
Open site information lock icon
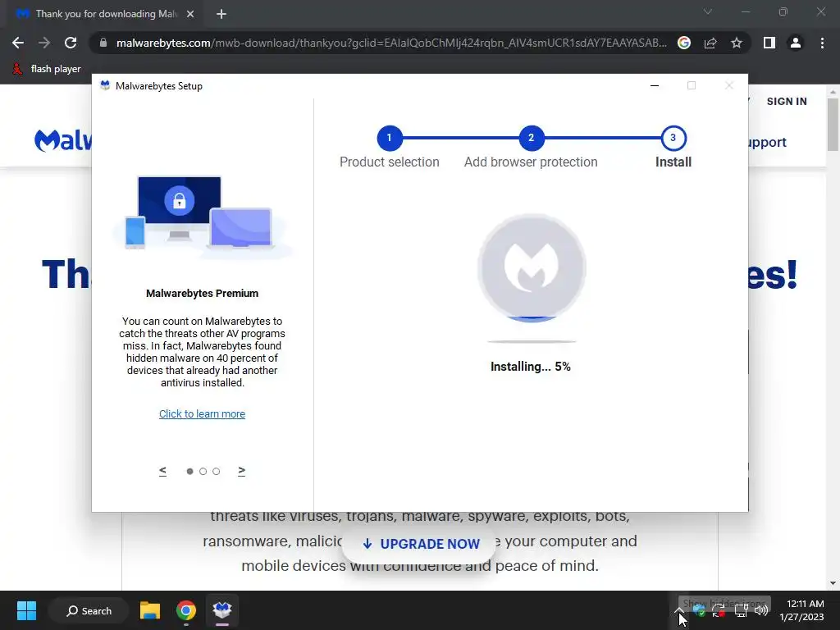(103, 43)
